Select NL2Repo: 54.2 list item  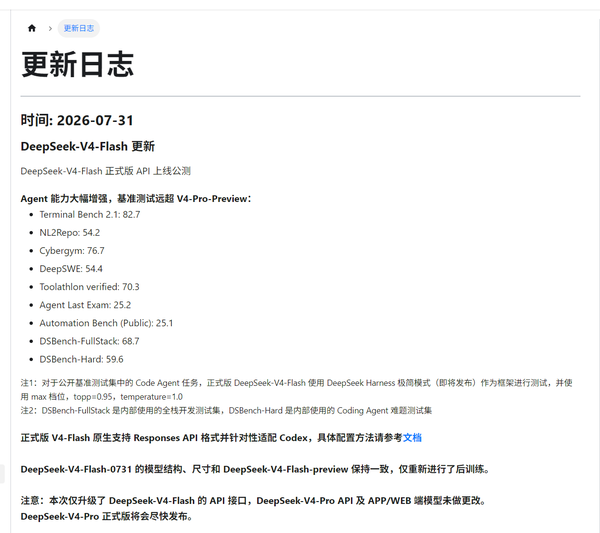pyautogui.click(x=70, y=233)
